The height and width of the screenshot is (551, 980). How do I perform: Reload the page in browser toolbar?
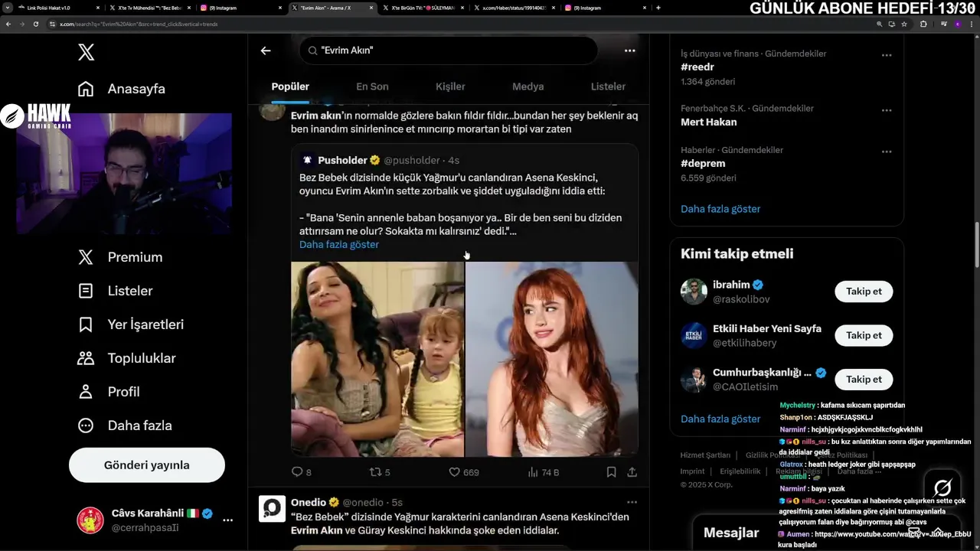pos(35,24)
